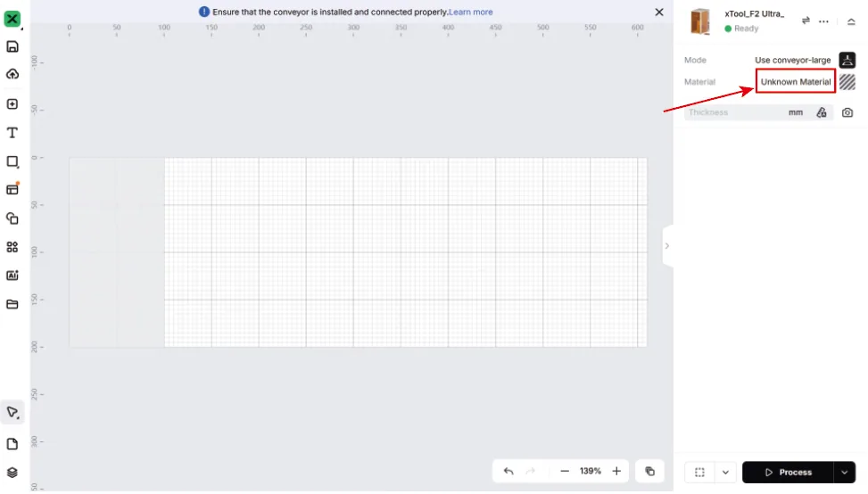Zoom in with the plus button

(x=616, y=472)
